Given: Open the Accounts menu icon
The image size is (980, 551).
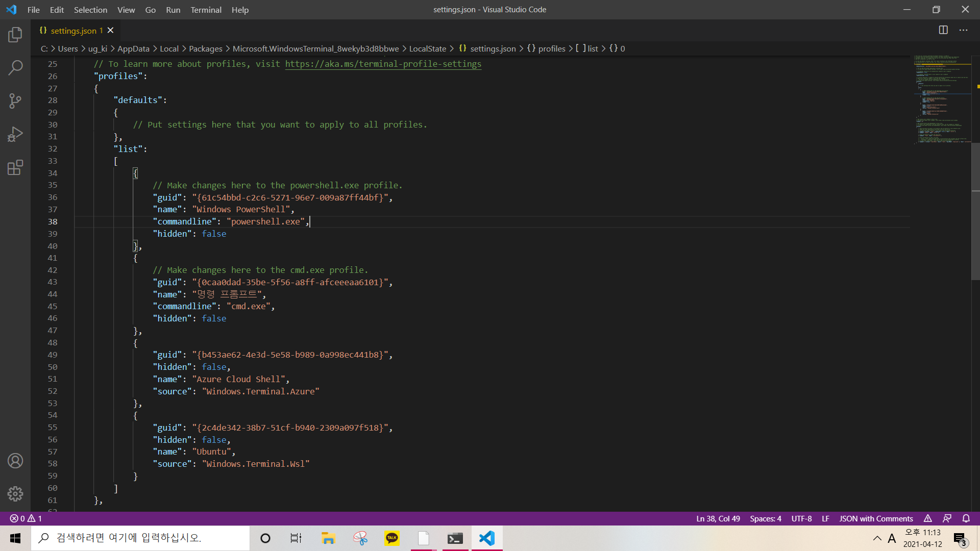Looking at the screenshot, I should 15,461.
